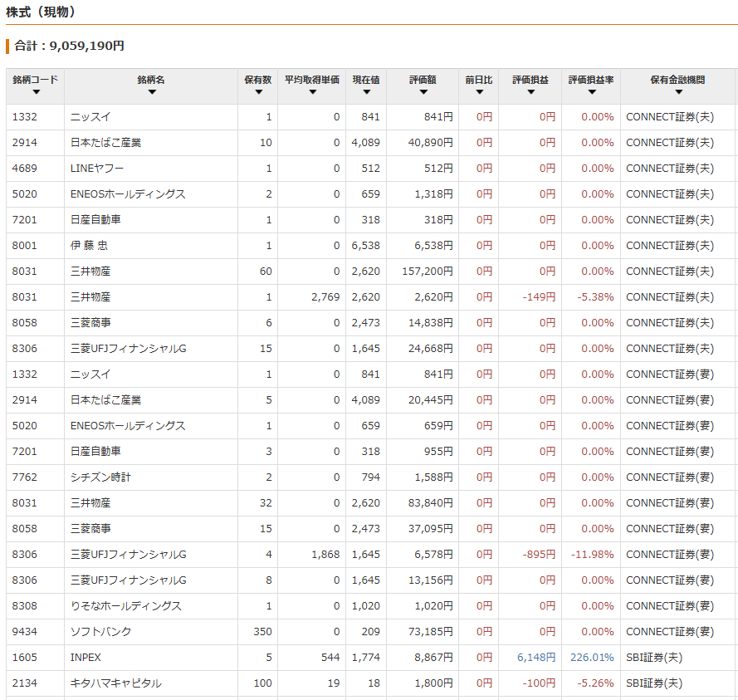This screenshot has width=738, height=700.
Task: Click the -11.98% loss rate cell
Action: 591,555
